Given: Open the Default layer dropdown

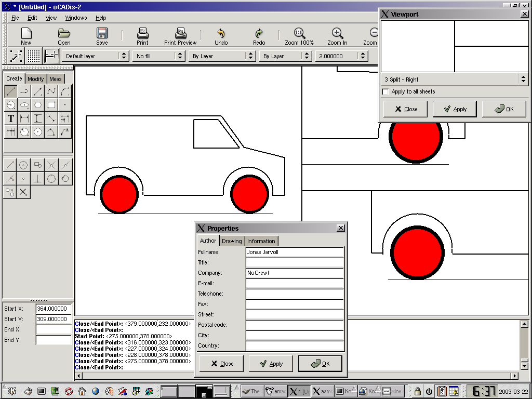Looking at the screenshot, I should [96, 56].
